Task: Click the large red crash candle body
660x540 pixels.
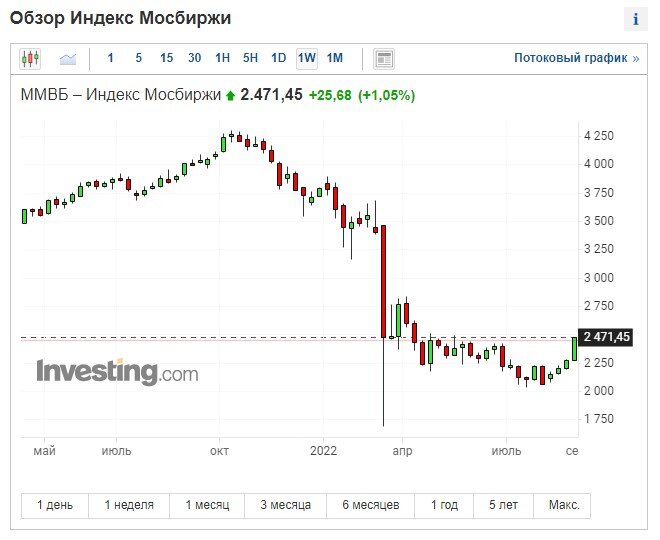Action: 383,282
